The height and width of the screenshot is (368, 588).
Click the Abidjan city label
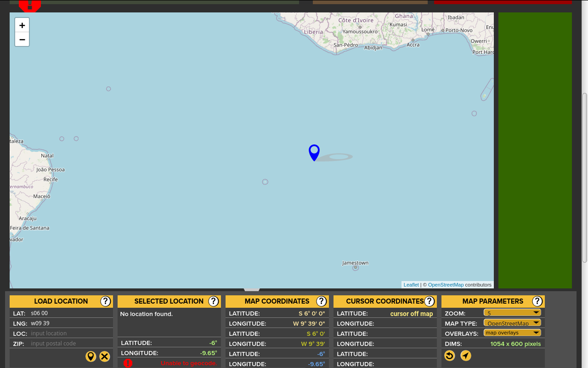click(x=373, y=48)
